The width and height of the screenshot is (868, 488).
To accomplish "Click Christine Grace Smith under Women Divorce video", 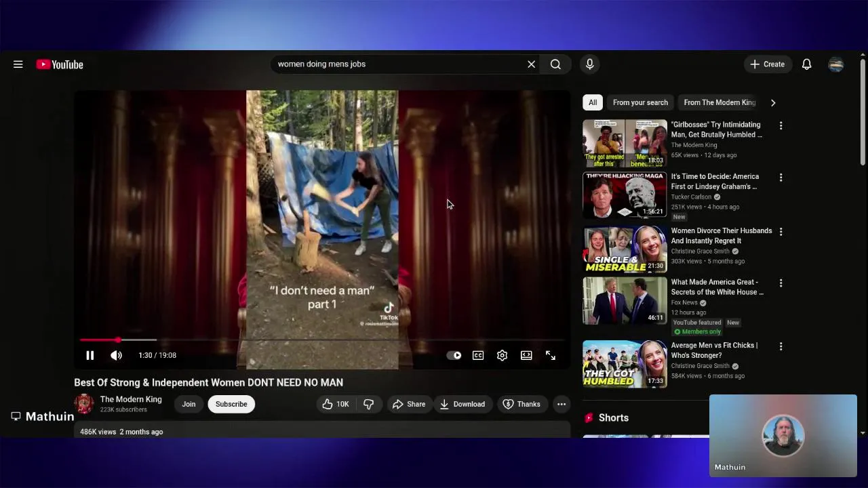I will 701,251.
